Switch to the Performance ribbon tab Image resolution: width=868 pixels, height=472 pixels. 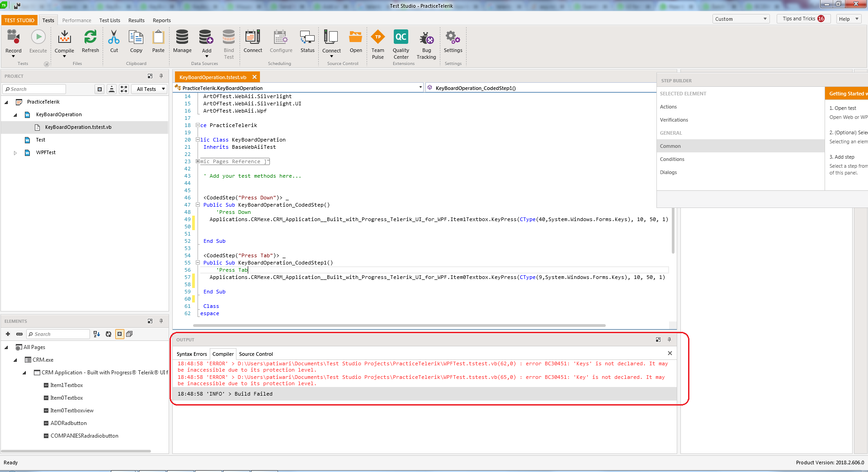(x=76, y=20)
